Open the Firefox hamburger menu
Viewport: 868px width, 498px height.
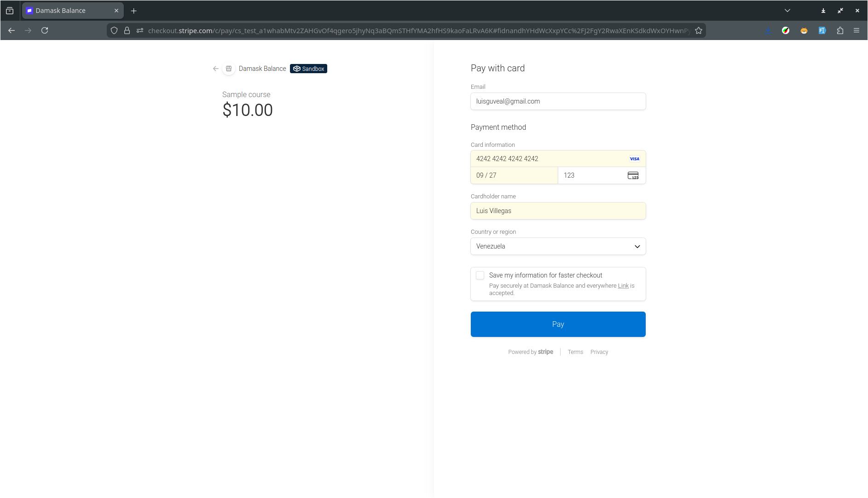tap(857, 30)
